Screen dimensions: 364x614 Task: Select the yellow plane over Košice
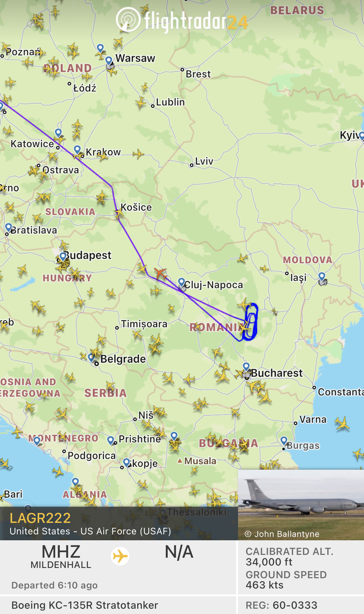point(118,213)
